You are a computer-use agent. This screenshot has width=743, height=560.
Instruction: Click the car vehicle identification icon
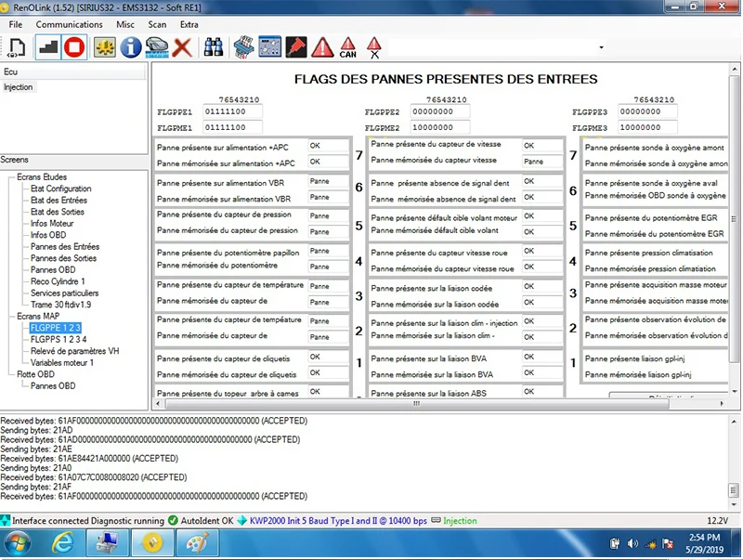tap(157, 47)
